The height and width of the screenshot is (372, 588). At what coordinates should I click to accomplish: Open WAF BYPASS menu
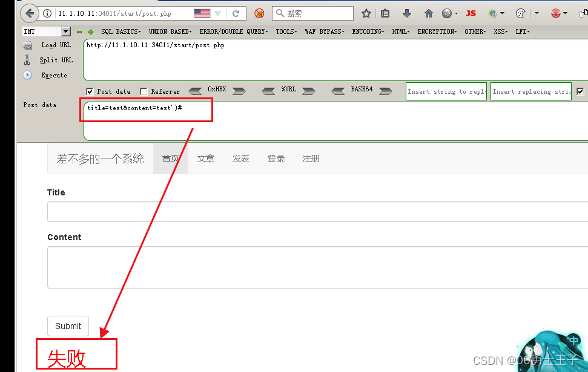tap(325, 31)
